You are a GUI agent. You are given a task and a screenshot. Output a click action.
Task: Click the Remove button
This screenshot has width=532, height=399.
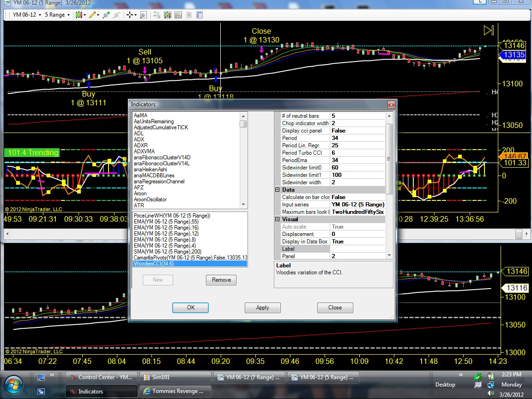221,280
